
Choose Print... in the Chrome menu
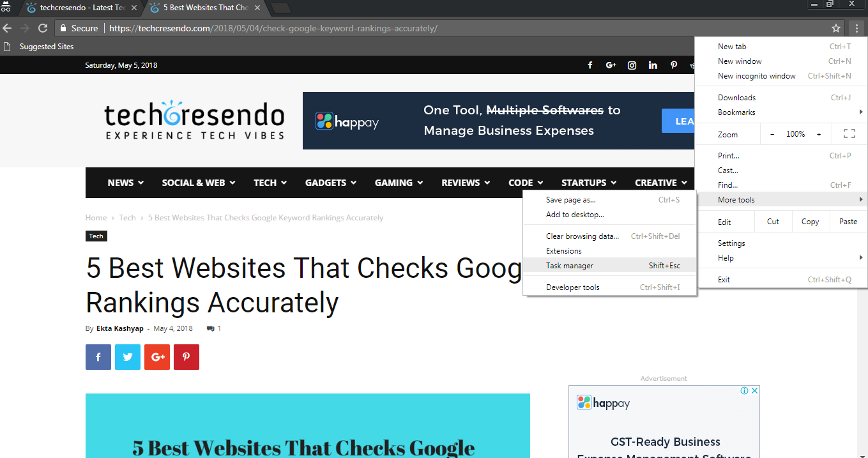coord(781,156)
